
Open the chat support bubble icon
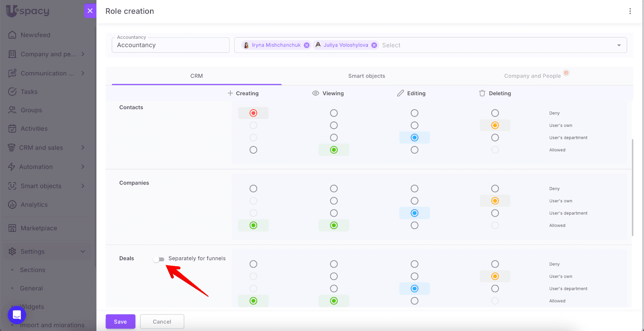point(17,315)
